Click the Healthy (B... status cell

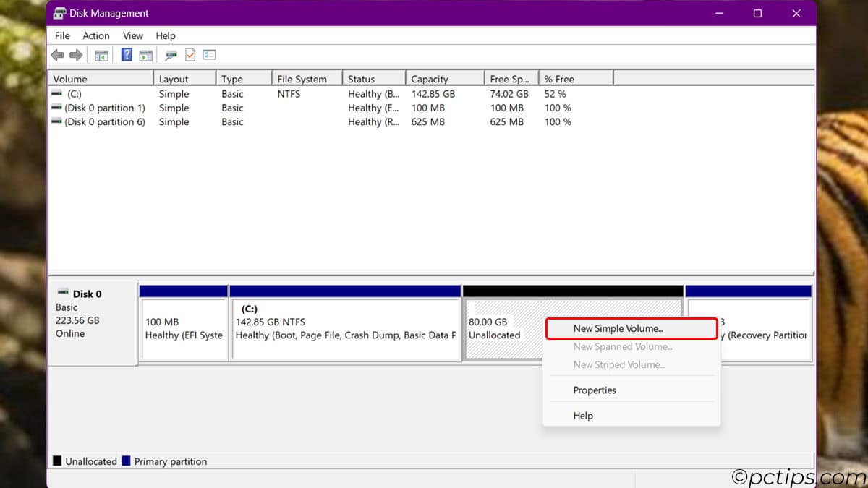pos(373,94)
